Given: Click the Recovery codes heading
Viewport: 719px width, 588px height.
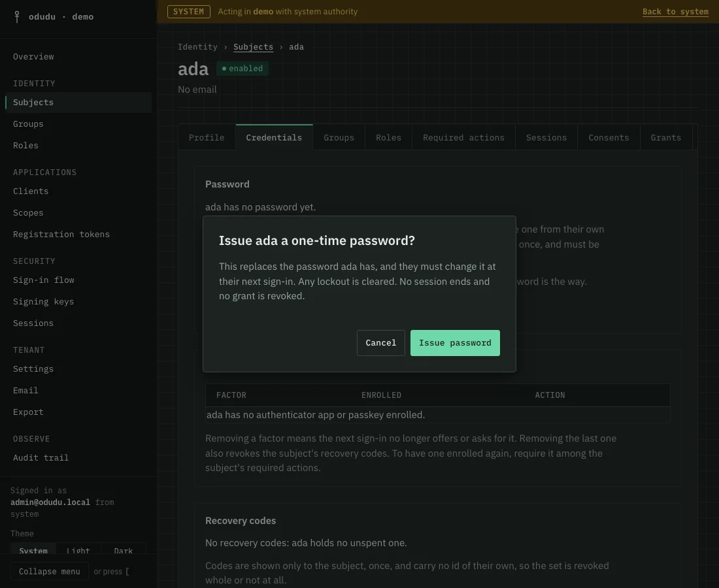Looking at the screenshot, I should pos(241,521).
